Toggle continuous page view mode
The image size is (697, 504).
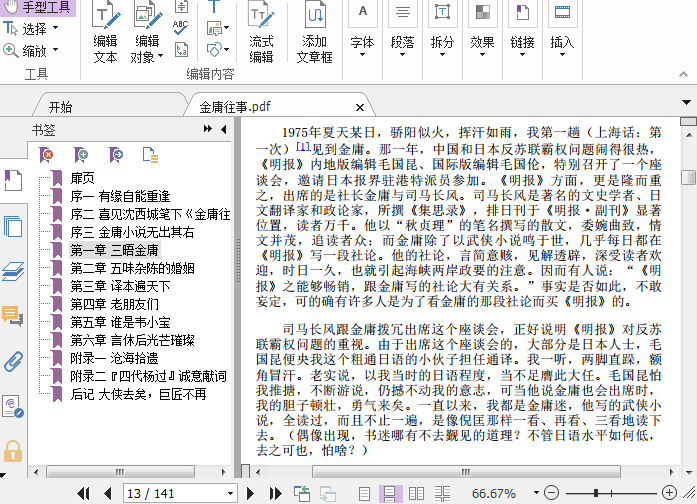coord(390,494)
